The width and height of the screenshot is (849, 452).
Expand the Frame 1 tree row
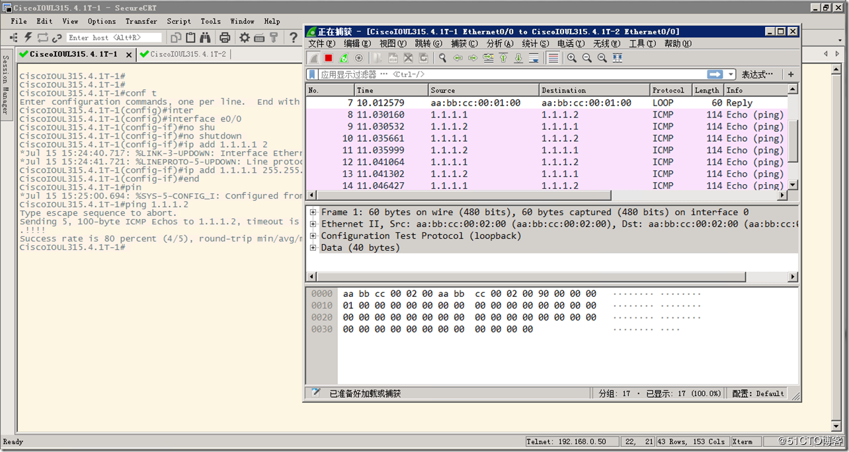point(313,212)
